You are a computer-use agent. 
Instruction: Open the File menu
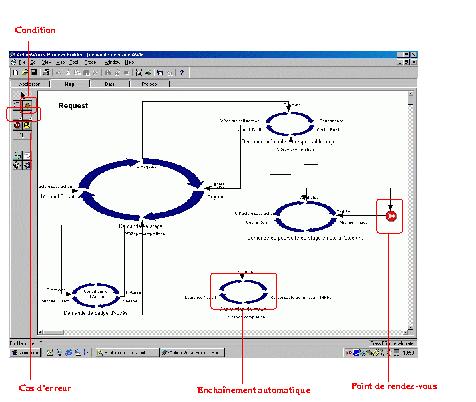click(x=22, y=62)
